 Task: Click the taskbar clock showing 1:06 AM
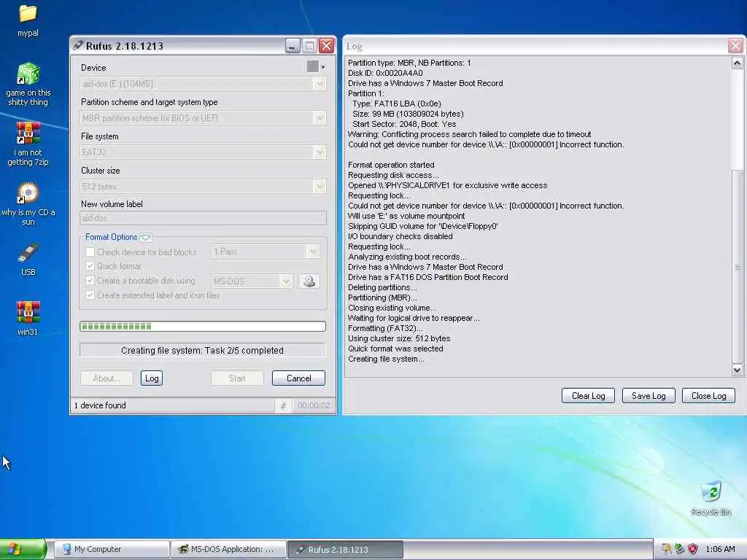coord(720,549)
